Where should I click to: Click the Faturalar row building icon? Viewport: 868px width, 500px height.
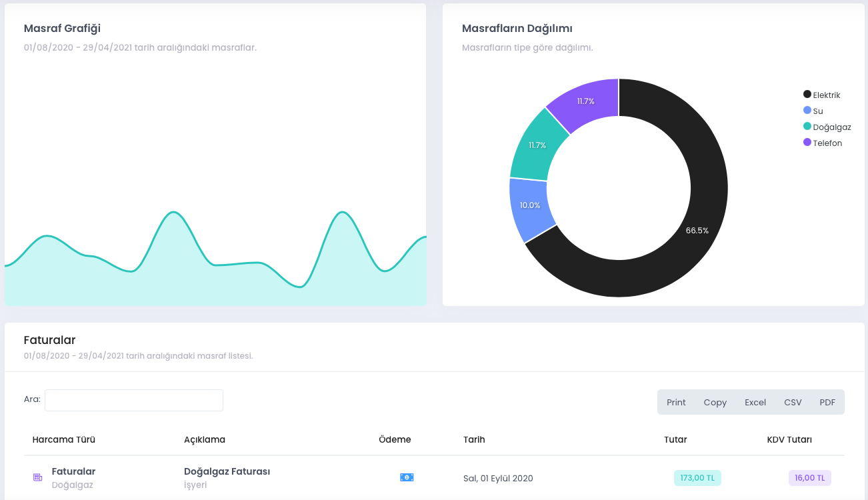38,477
